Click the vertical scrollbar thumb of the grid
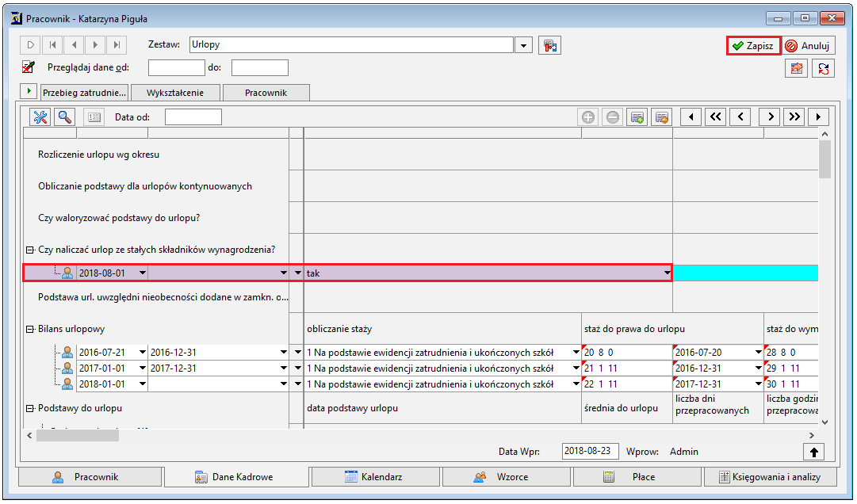The height and width of the screenshot is (504, 857). (x=824, y=158)
